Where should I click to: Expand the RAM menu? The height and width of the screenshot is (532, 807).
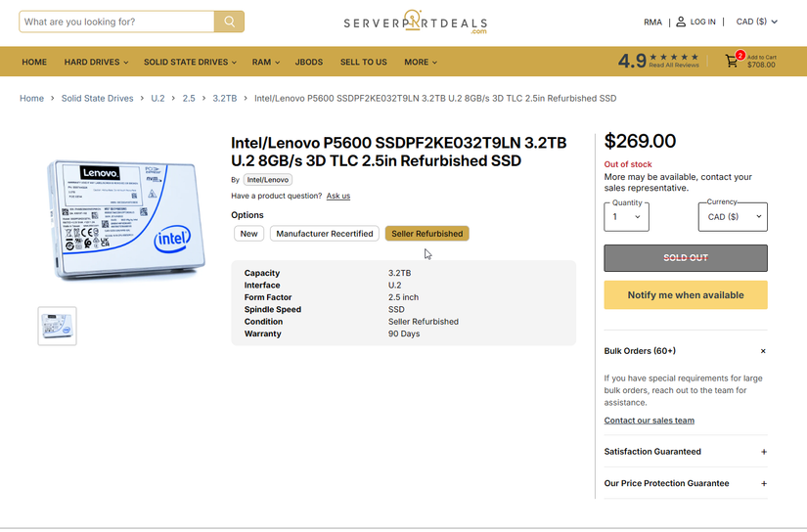(265, 62)
